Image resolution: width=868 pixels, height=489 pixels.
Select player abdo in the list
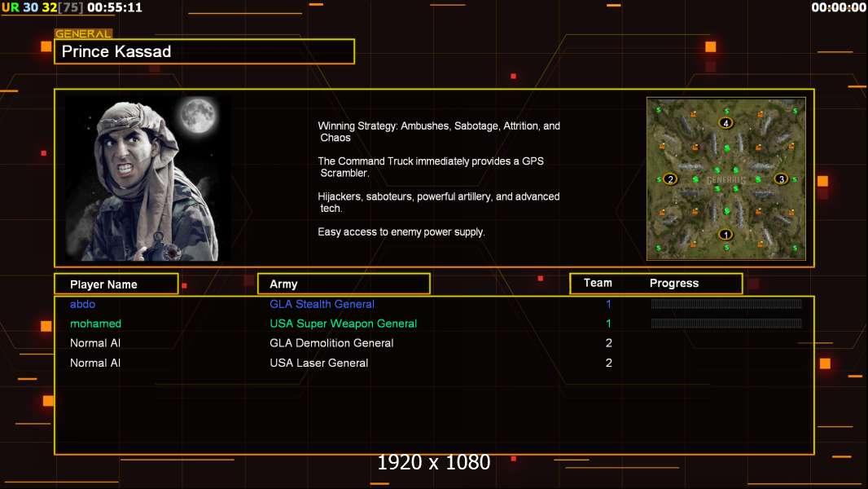[82, 304]
